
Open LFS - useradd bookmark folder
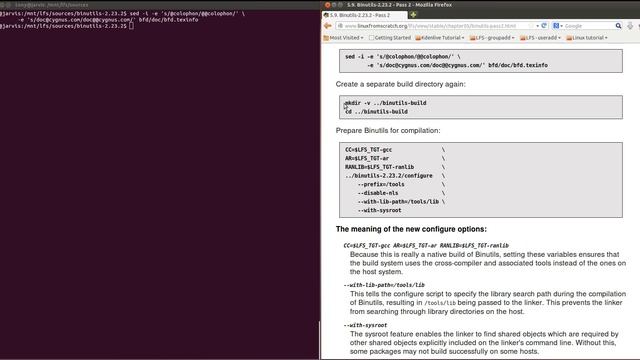pos(540,38)
